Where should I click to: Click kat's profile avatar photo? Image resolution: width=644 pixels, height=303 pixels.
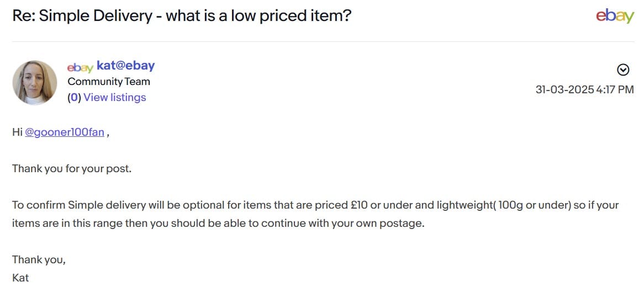coord(35,83)
